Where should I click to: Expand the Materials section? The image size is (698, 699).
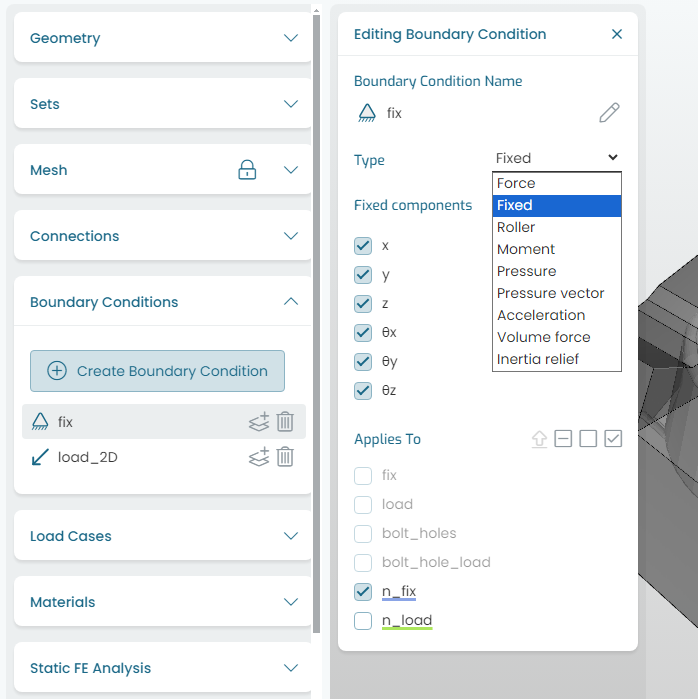click(291, 601)
